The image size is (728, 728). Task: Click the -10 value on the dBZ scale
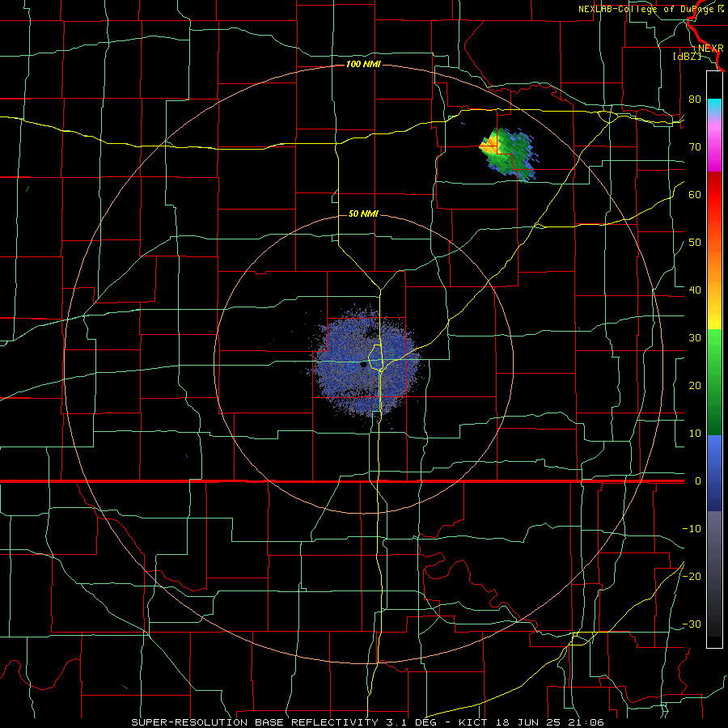coord(692,529)
